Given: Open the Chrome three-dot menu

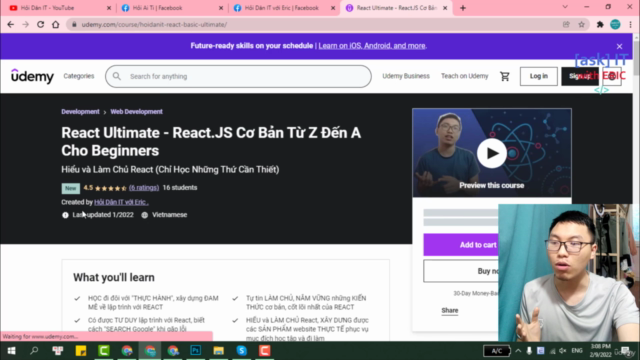Looking at the screenshot, I should point(631,24).
